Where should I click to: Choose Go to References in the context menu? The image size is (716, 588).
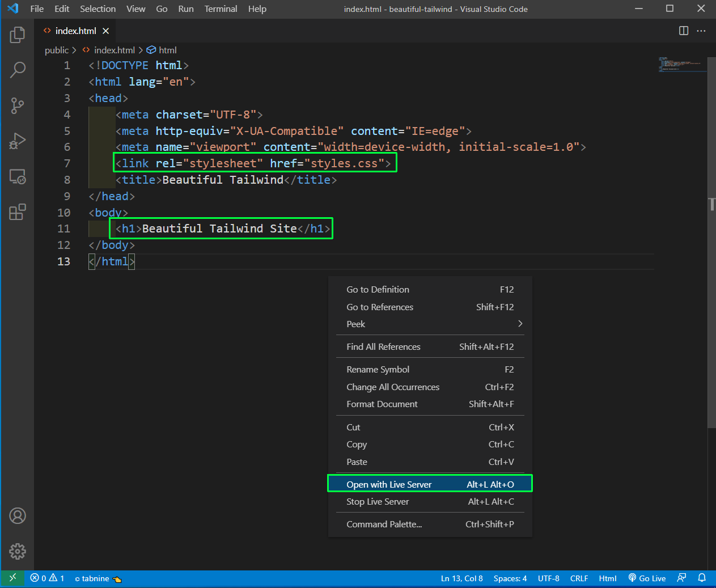tap(430, 307)
